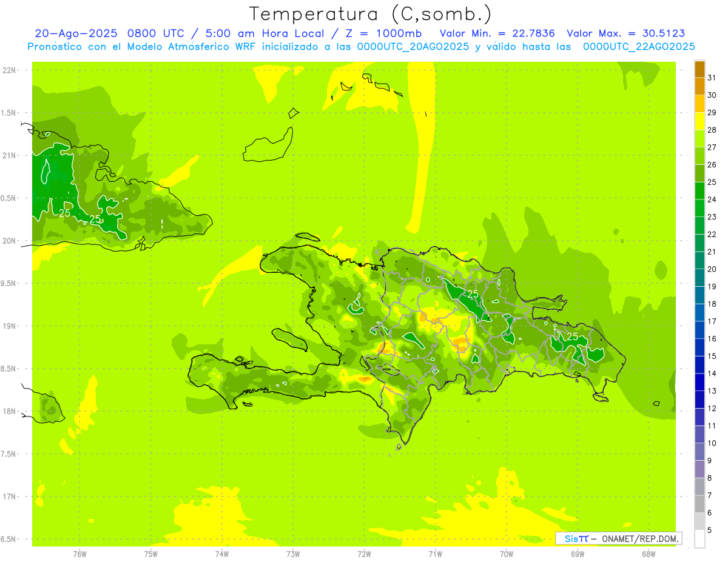Click the '68W' longitude label

tap(649, 554)
